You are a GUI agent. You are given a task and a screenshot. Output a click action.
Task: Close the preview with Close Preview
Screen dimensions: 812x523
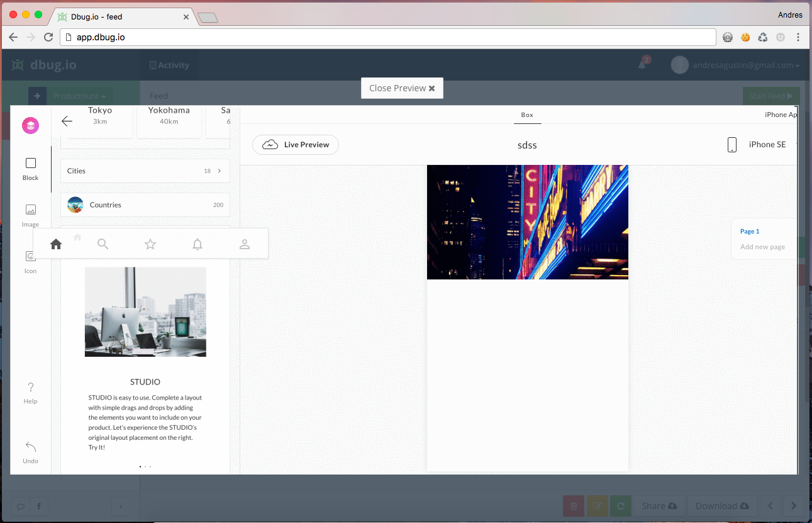402,88
